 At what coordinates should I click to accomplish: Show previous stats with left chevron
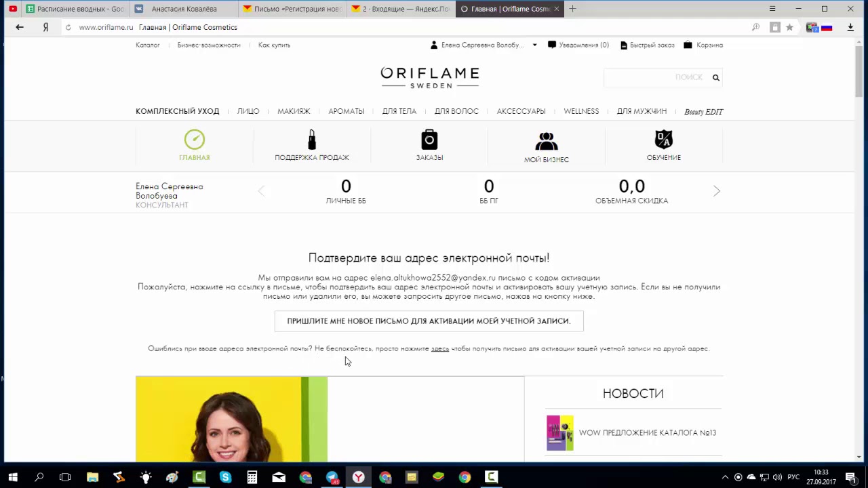click(261, 191)
